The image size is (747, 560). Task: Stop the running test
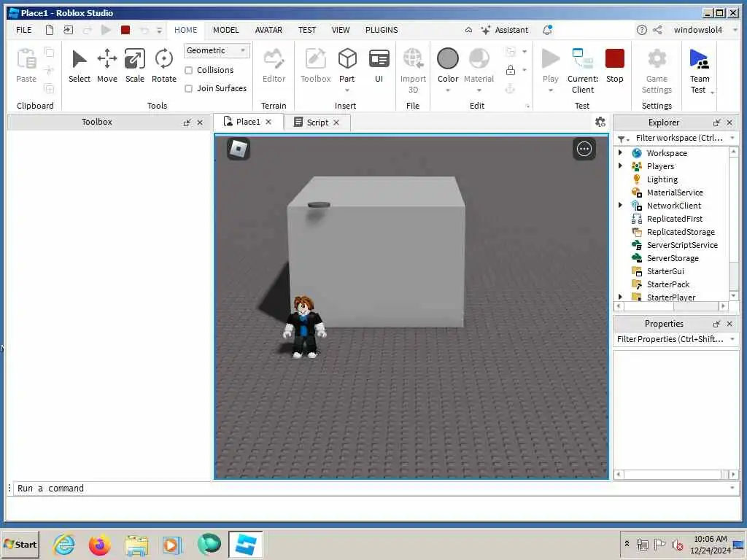point(614,66)
